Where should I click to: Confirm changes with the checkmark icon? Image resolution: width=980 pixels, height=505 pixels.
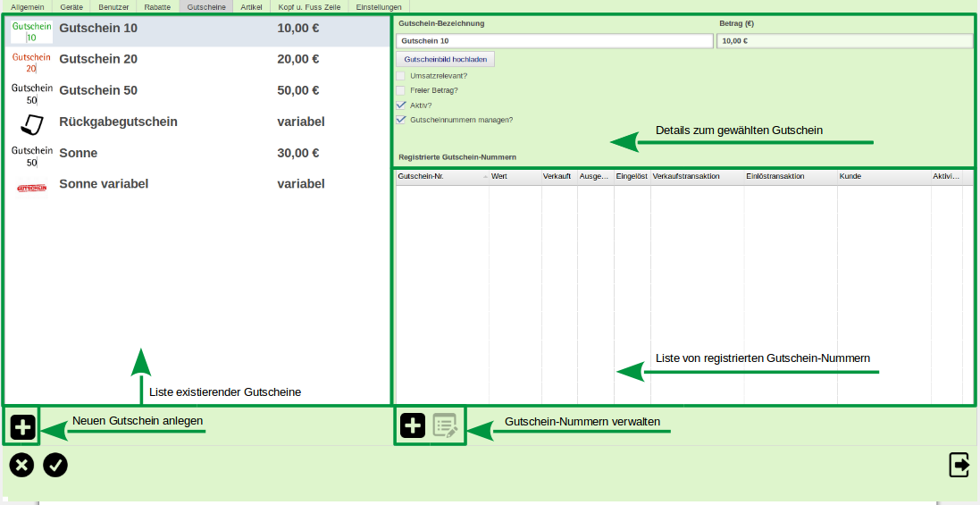point(55,465)
